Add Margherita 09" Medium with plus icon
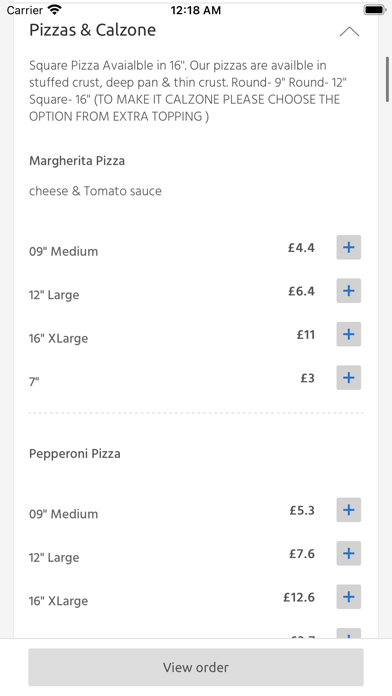 pyautogui.click(x=348, y=247)
